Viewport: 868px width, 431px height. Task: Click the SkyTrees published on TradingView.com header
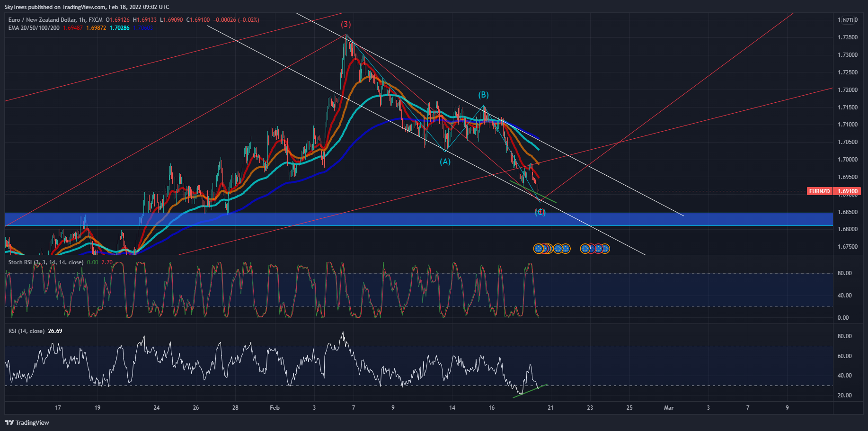pos(87,7)
